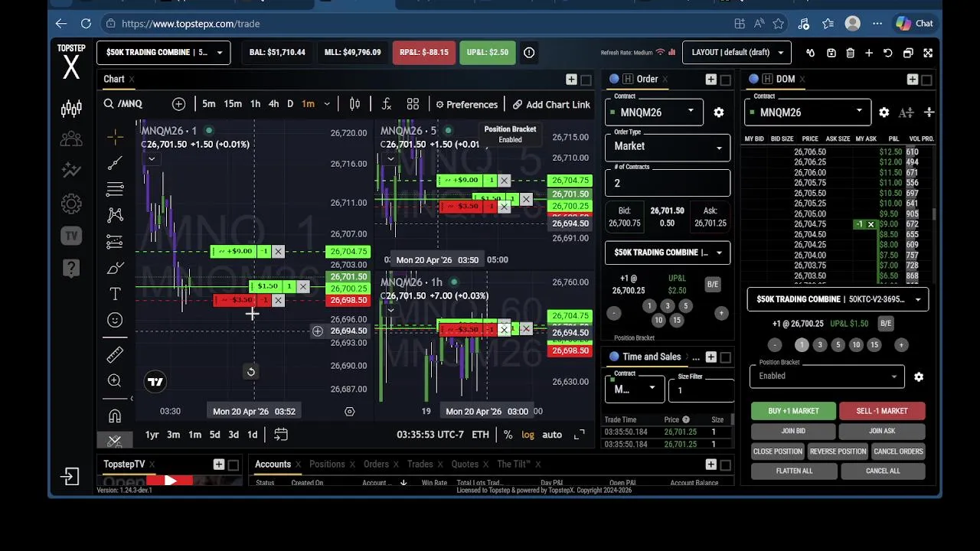Select the Time and Sales tab
980x551 pixels.
tap(652, 357)
